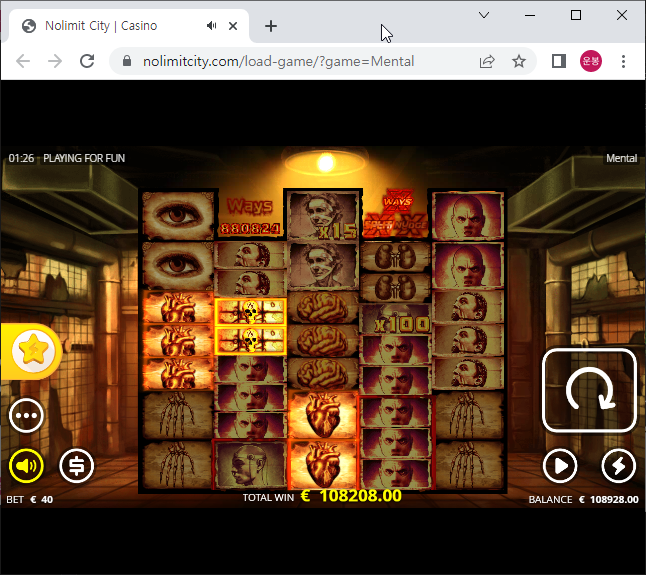Open bet settings with the dollar icon
Screen dimensions: 646x575
(77, 466)
